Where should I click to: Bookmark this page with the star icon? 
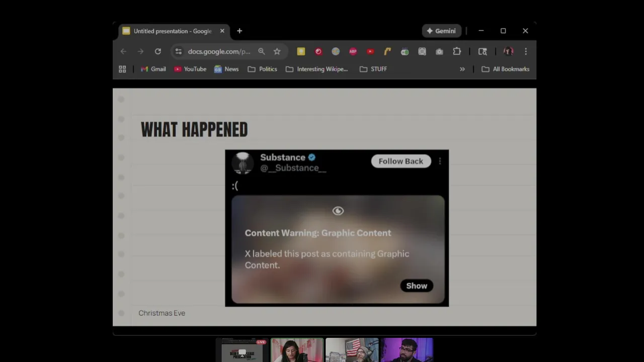[x=277, y=51]
